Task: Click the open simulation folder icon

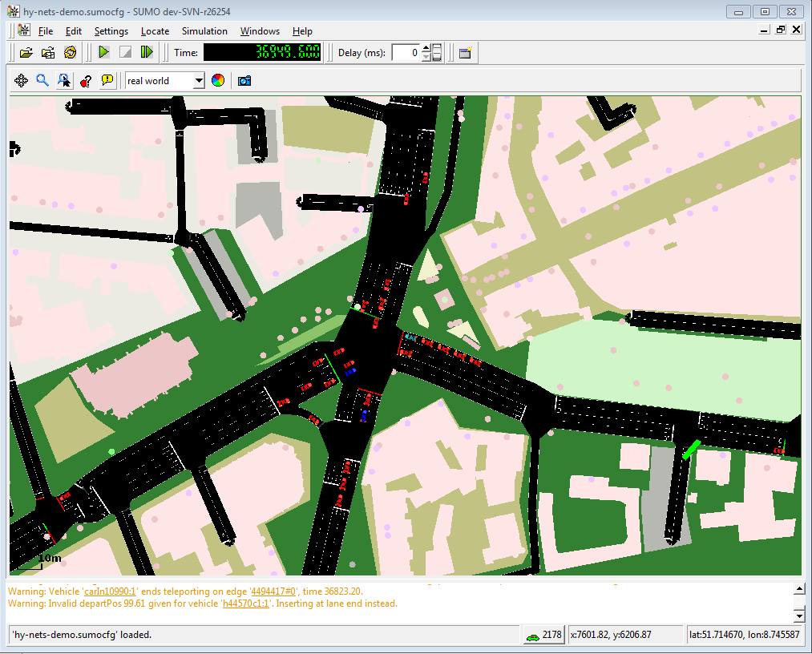Action: (26, 53)
